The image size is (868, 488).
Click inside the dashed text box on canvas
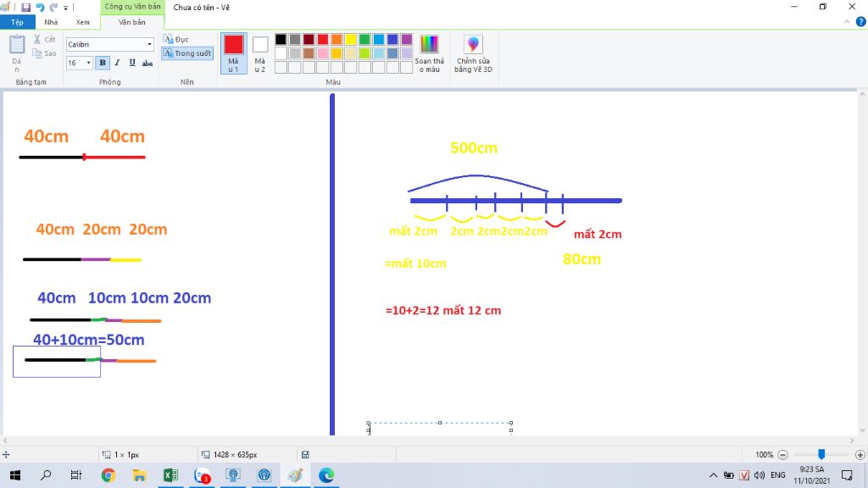[x=440, y=429]
